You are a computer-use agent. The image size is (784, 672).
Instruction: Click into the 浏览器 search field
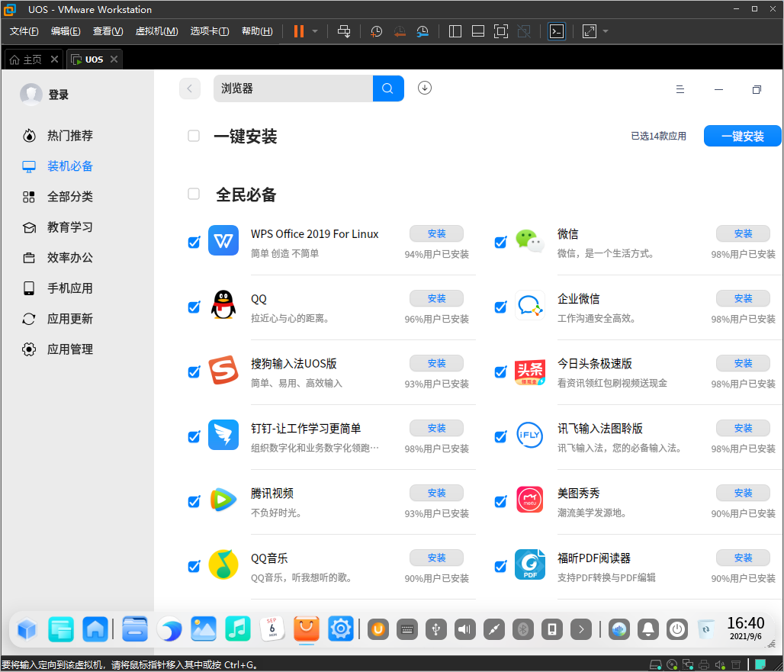pyautogui.click(x=292, y=88)
